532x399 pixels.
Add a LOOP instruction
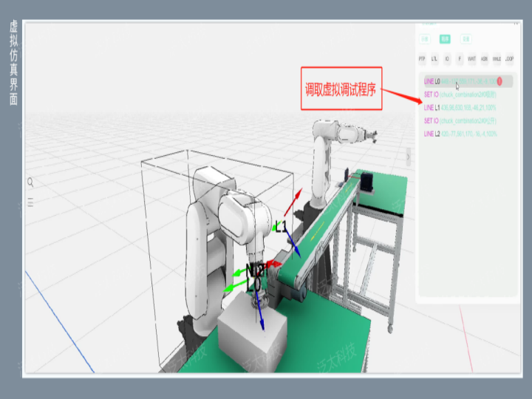[x=509, y=58]
